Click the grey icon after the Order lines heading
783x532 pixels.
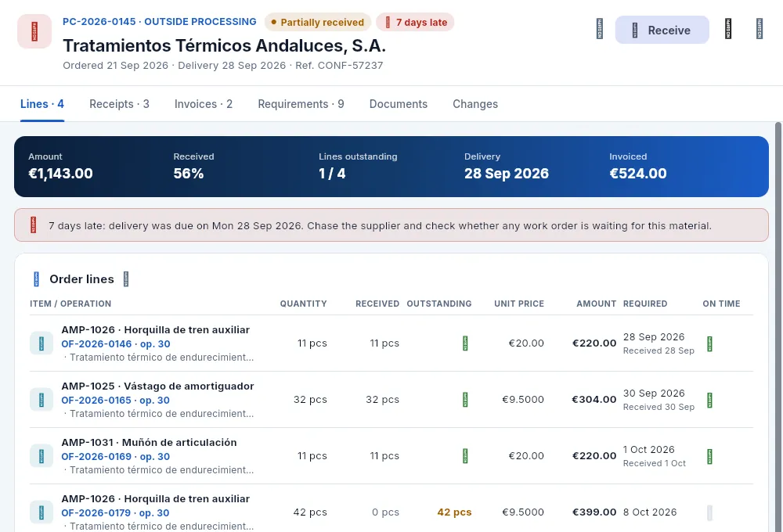tap(126, 279)
